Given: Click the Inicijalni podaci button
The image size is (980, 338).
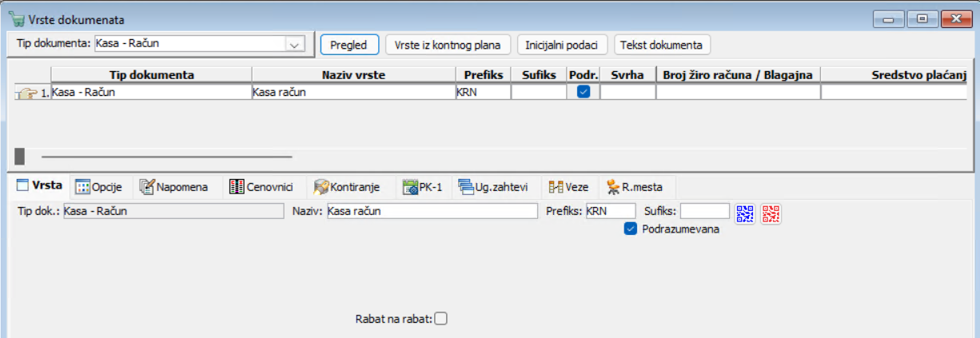Looking at the screenshot, I should 563,45.
